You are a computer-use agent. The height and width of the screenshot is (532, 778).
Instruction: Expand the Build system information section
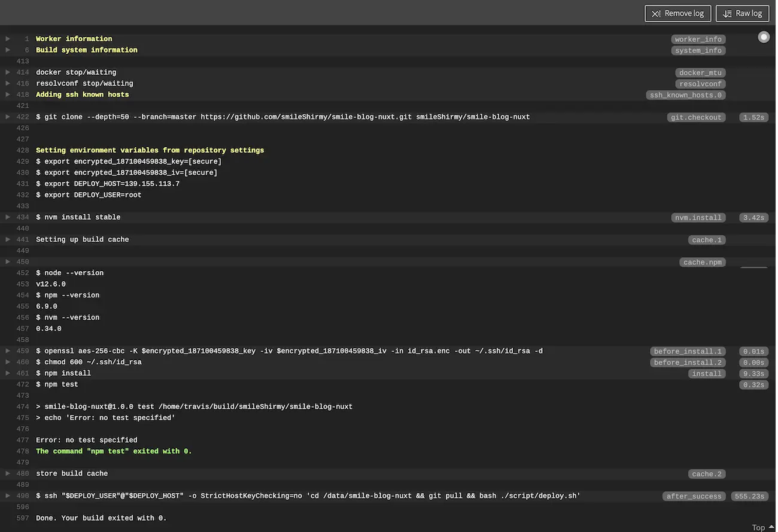pos(8,50)
